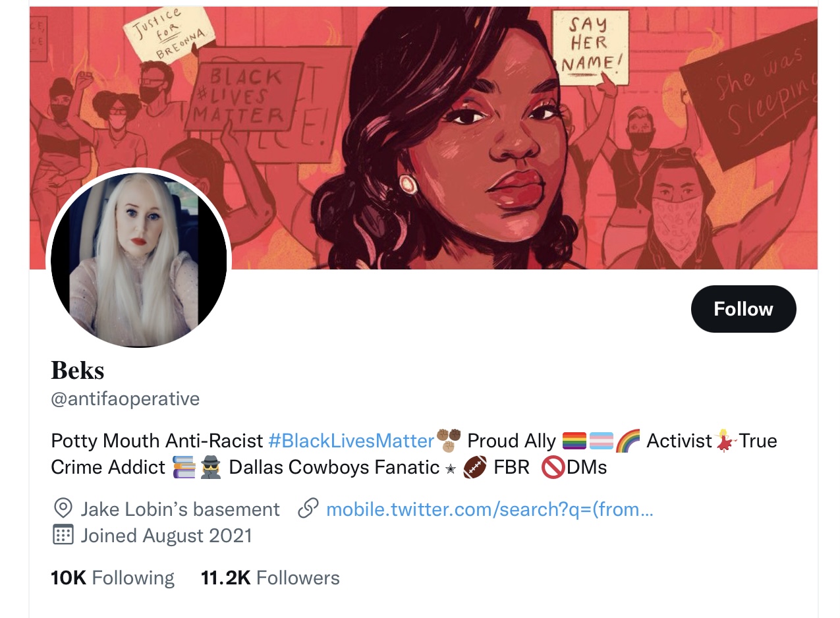Open the #BlackLivesMatter hashtag link
This screenshot has height=618, width=840.
[352, 440]
